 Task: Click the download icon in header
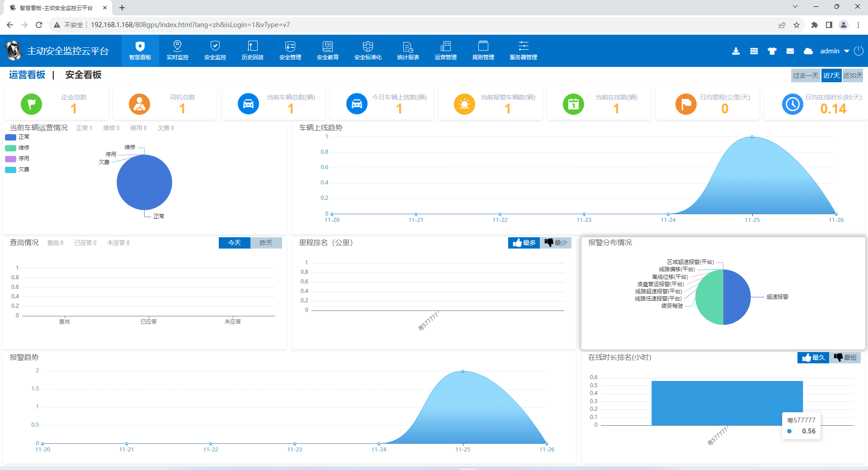tap(736, 51)
